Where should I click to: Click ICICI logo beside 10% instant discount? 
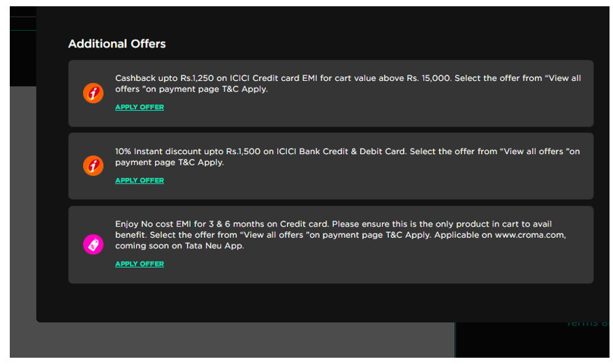click(93, 165)
